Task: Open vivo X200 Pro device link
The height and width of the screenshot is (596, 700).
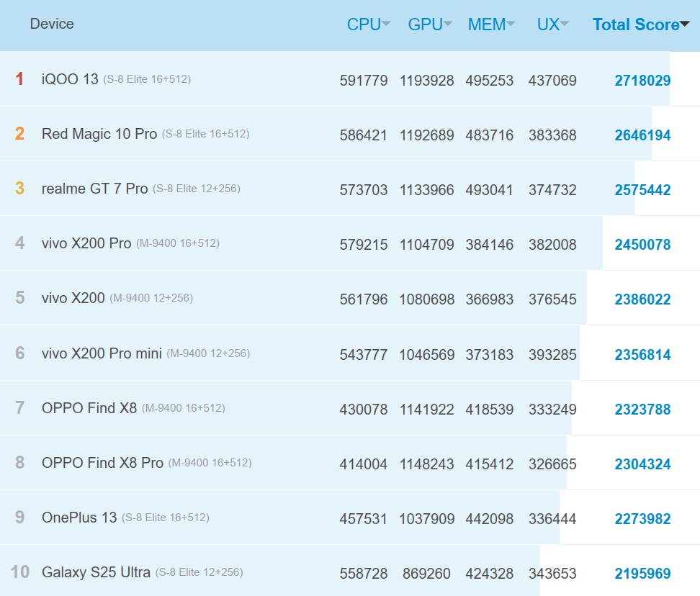Action: (x=86, y=243)
